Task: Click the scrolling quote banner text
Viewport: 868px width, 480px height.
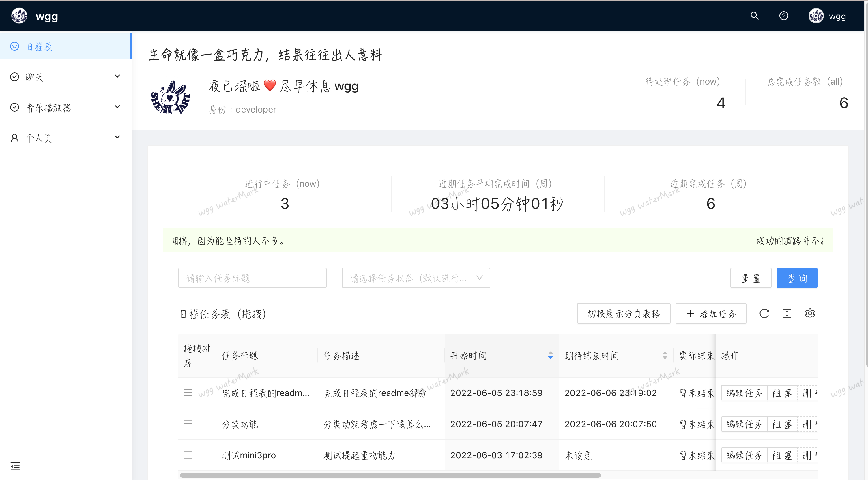Action: point(498,241)
